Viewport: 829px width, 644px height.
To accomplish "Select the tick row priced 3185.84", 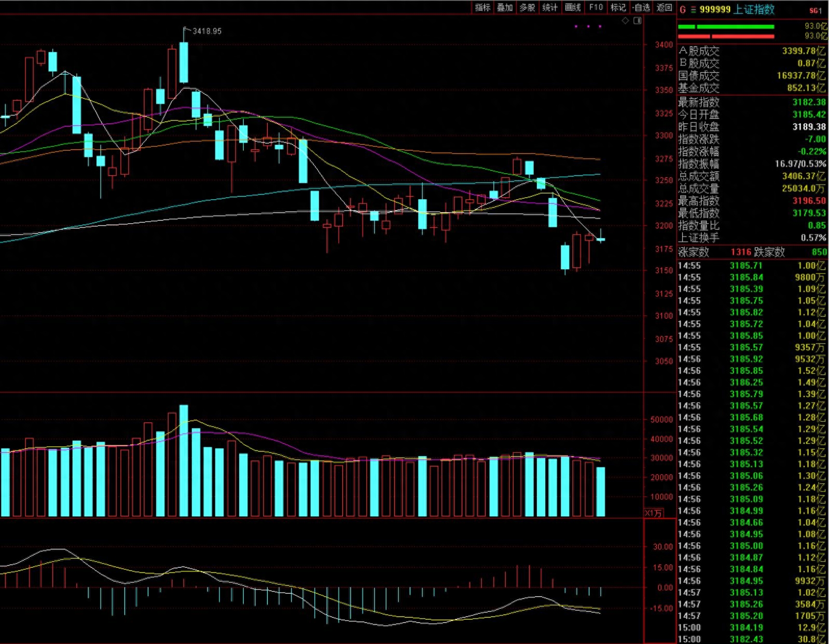I will click(752, 278).
